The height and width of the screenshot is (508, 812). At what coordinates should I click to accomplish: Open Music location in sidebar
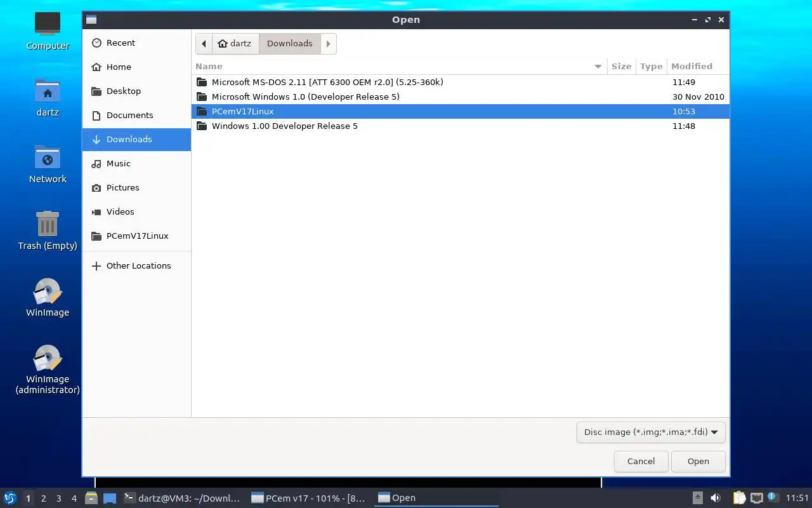136,163
